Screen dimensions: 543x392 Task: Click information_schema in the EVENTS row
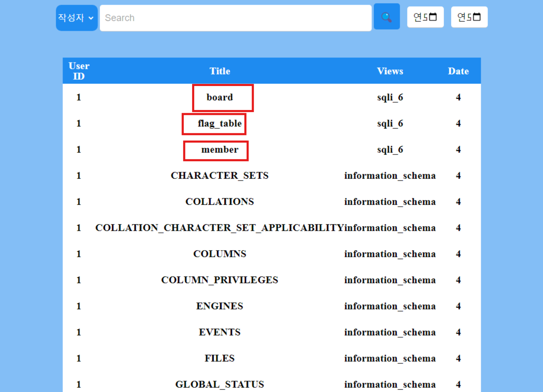390,332
